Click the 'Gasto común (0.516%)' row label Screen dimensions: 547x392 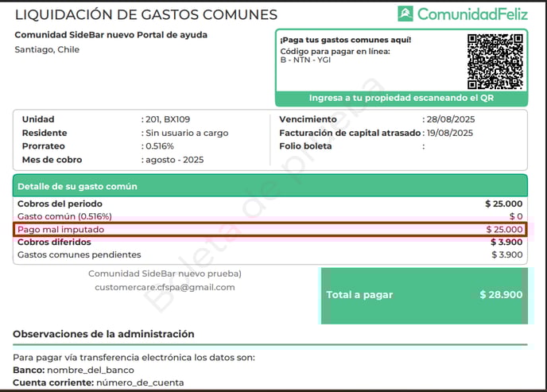64,216
